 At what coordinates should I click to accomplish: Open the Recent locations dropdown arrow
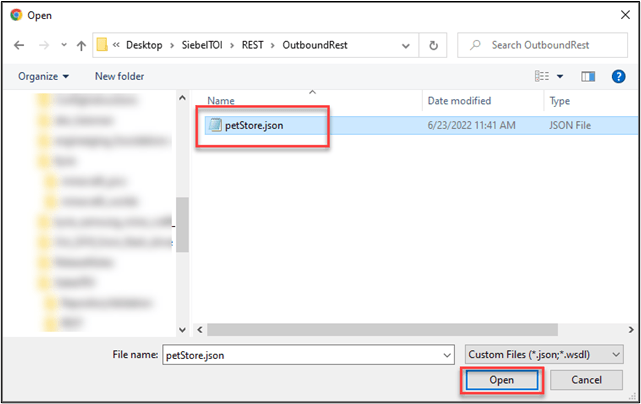pos(64,45)
